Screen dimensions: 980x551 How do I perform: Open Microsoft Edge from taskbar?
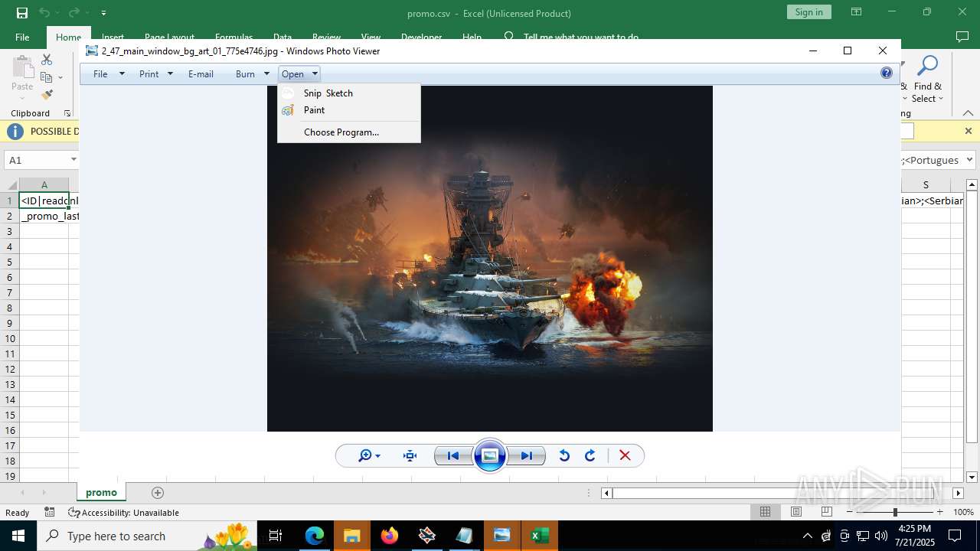(315, 536)
